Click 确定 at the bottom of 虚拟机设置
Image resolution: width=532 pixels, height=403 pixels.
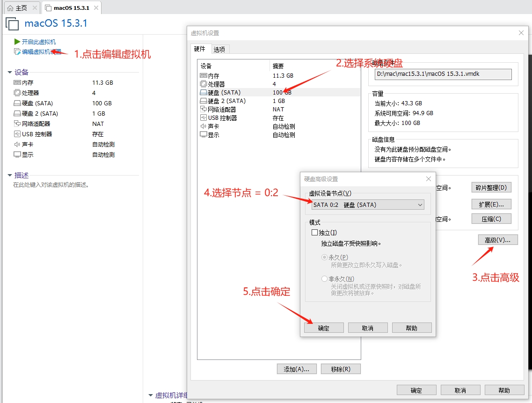pos(416,390)
